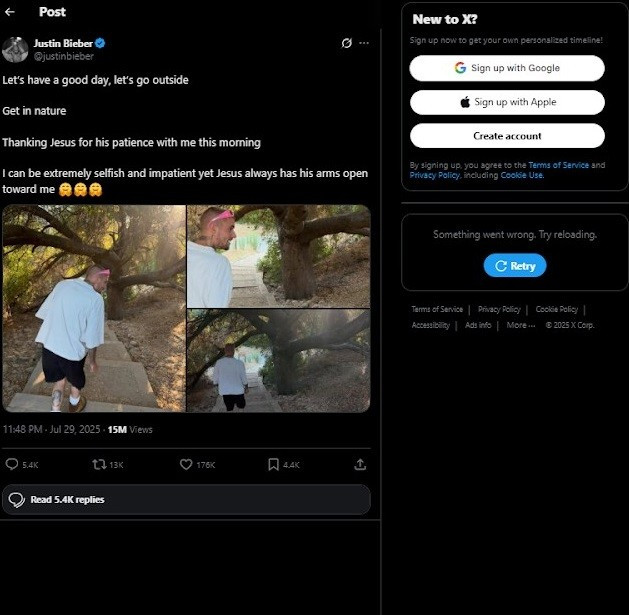This screenshot has height=615, width=629.
Task: Click the repost icon
Action: coord(98,464)
